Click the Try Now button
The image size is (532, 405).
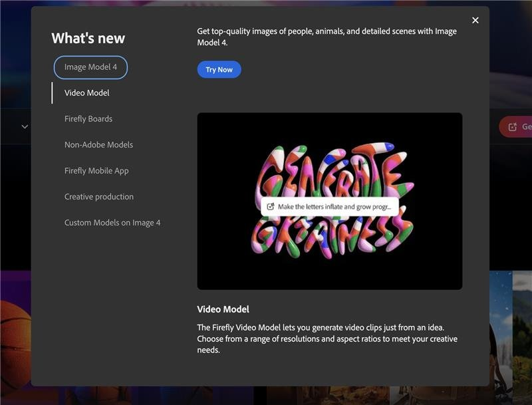219,70
